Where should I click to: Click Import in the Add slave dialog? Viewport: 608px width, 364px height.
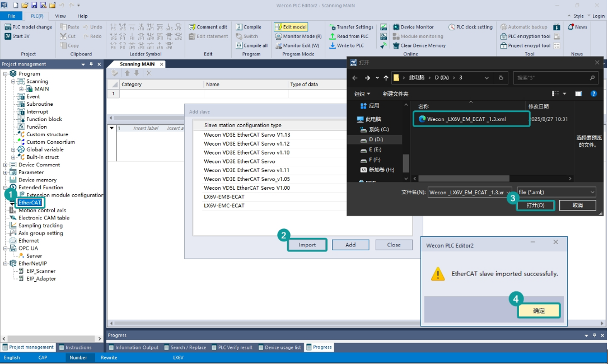307,245
